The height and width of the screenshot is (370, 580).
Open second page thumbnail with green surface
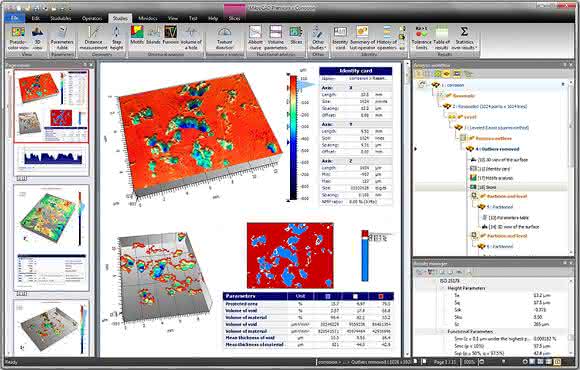[x=51, y=238]
